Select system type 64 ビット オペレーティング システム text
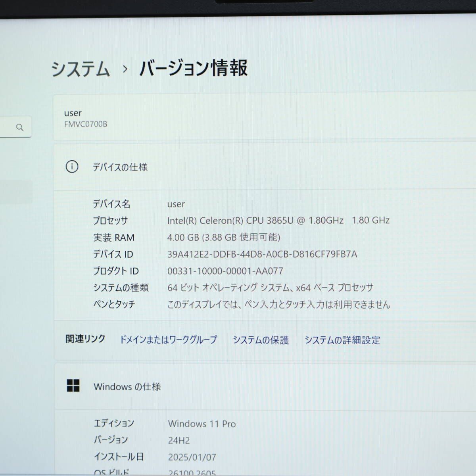 230,288
